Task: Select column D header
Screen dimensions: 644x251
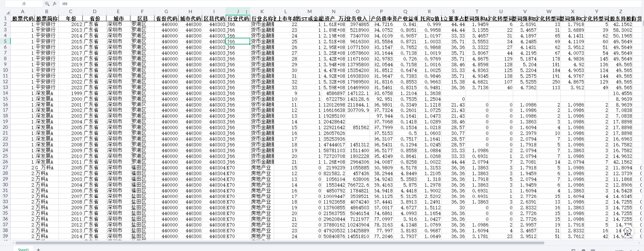Action: [x=94, y=12]
